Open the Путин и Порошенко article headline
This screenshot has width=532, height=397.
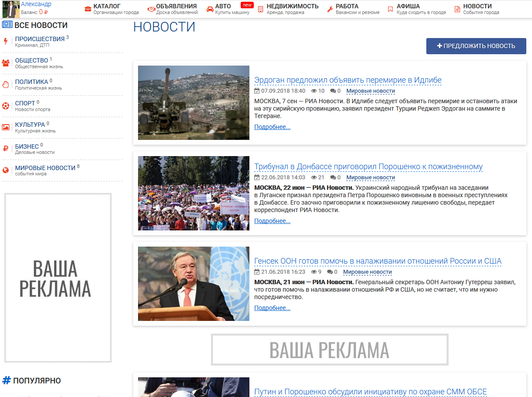[370, 392]
